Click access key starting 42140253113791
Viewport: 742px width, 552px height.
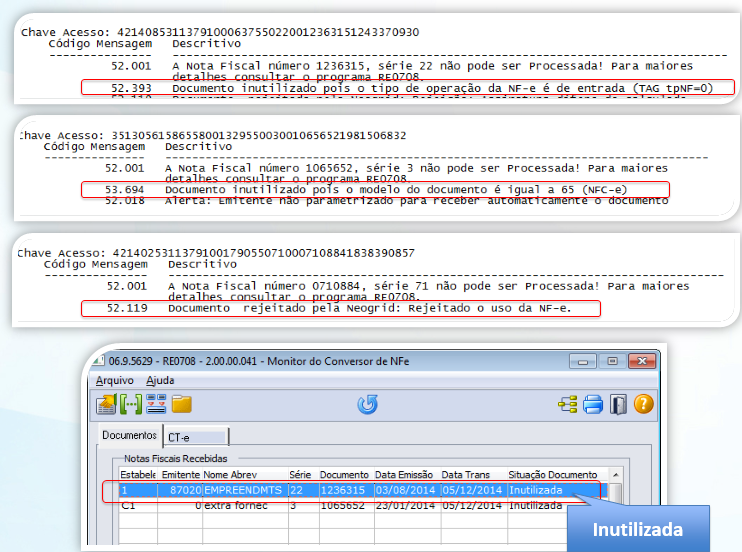click(x=264, y=253)
